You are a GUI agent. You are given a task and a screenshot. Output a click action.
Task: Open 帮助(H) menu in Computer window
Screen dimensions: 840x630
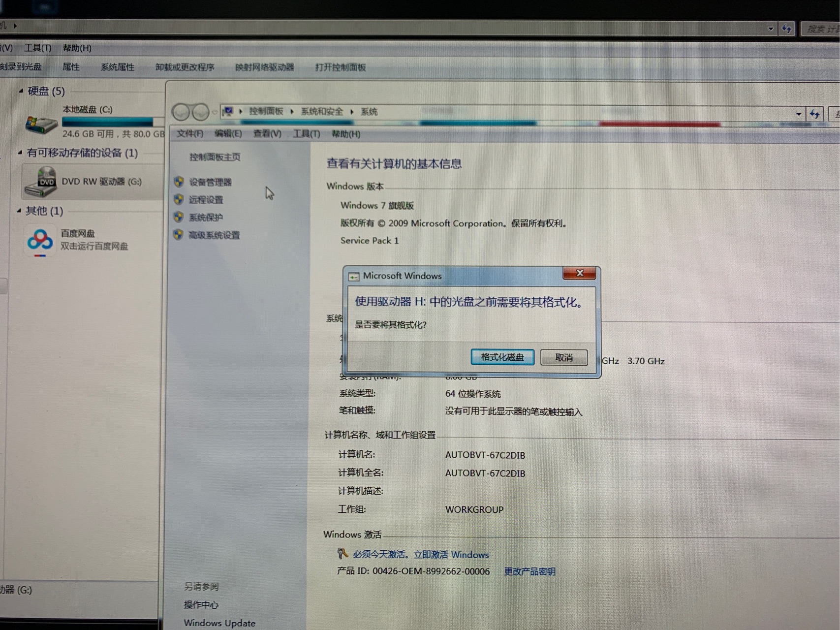pyautogui.click(x=77, y=48)
